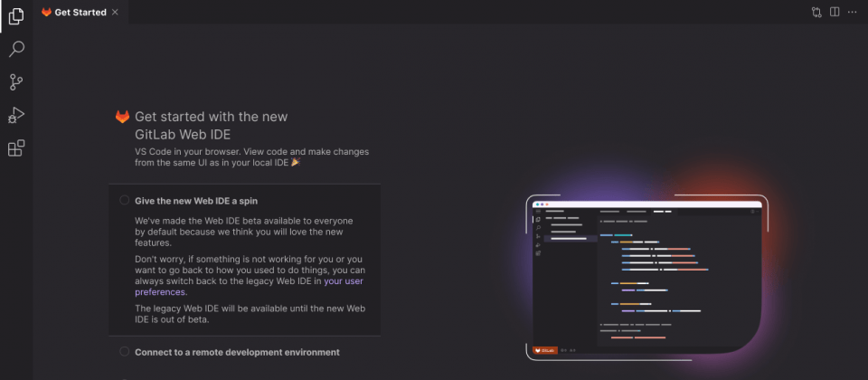Screen dimensions: 868x380
Task: Mark 'Give the new Web IDE a spin' done
Action: tap(125, 200)
